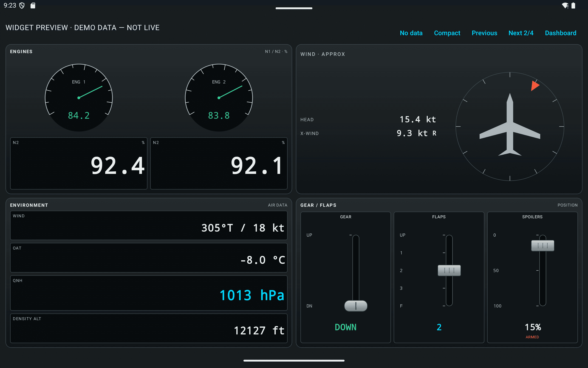Click the ENGINES panel title
This screenshot has height=368, width=588.
(21, 51)
